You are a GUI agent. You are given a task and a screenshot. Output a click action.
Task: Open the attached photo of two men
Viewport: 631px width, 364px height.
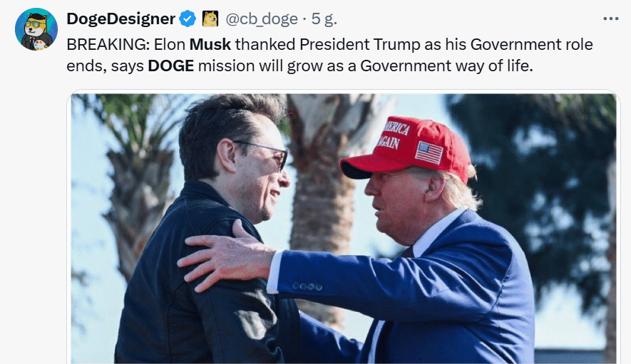pos(344,229)
